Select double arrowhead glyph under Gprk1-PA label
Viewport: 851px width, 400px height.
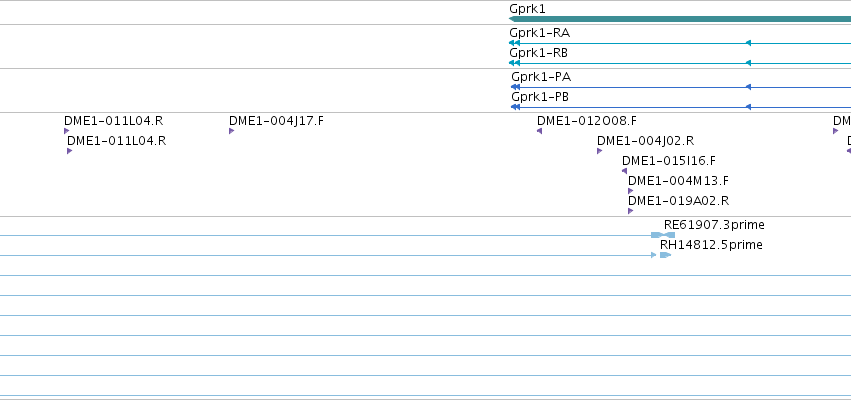point(516,87)
